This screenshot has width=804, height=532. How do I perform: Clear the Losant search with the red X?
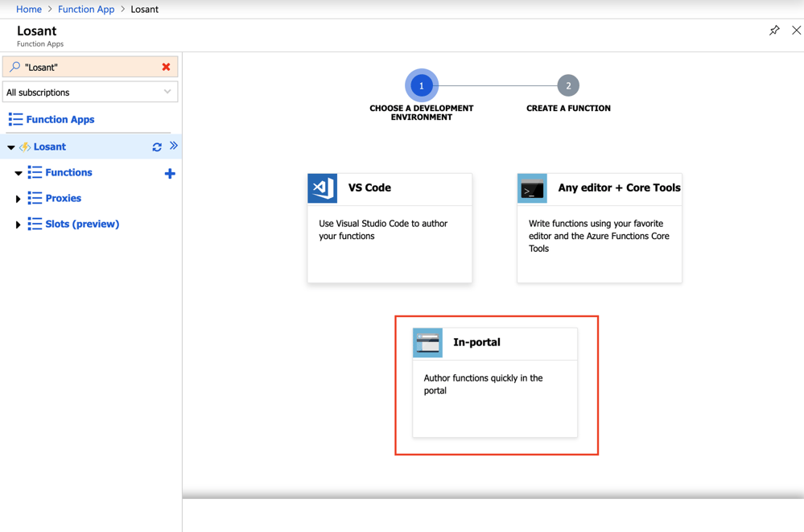(x=167, y=68)
